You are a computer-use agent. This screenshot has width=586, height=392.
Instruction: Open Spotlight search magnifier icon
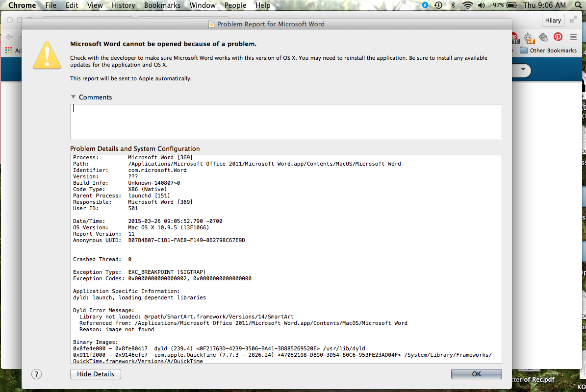tap(578, 5)
